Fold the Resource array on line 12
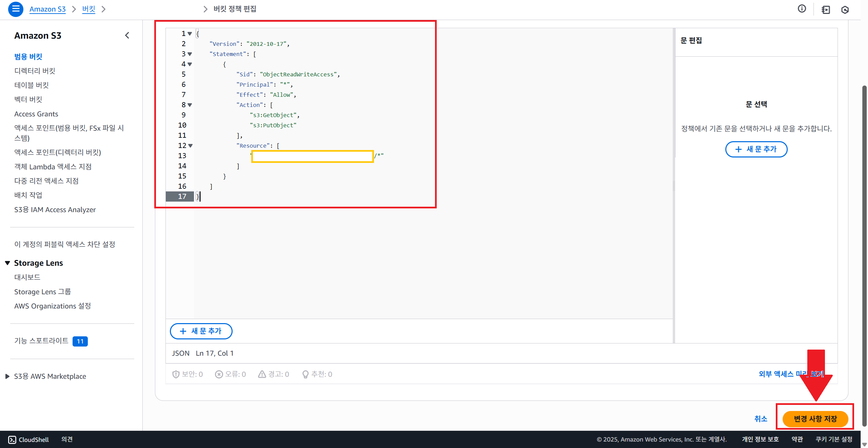 point(191,146)
